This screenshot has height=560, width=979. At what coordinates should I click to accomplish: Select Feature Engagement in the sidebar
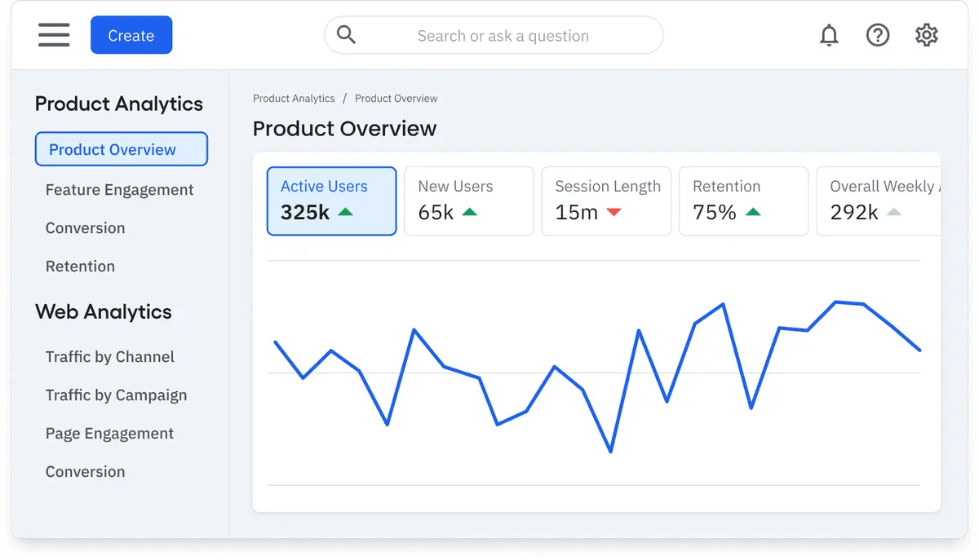click(x=119, y=189)
